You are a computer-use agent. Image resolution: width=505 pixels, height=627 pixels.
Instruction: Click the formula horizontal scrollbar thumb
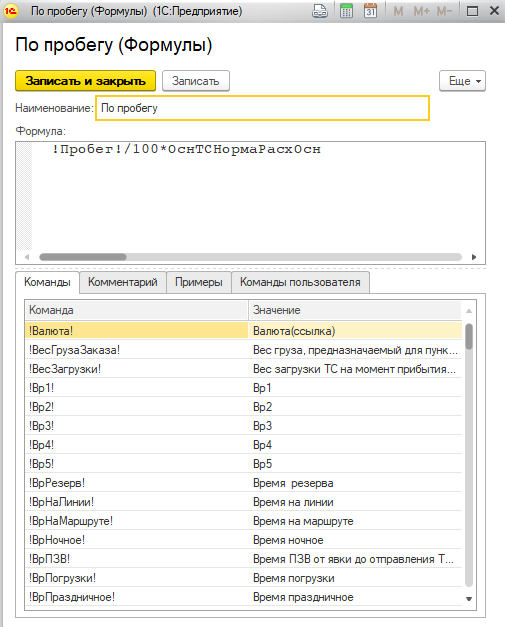point(83,257)
